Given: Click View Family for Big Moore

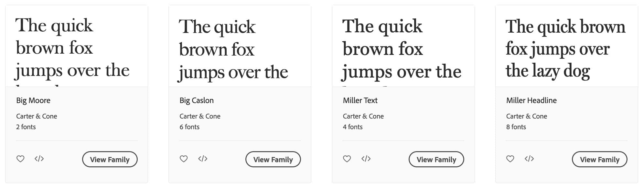Looking at the screenshot, I should [110, 159].
